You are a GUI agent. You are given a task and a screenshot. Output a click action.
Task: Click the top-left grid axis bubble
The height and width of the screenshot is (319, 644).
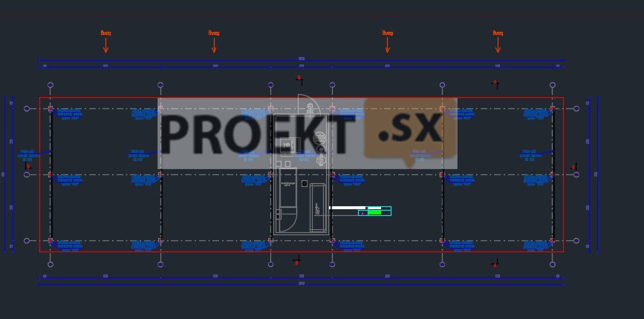[51, 85]
